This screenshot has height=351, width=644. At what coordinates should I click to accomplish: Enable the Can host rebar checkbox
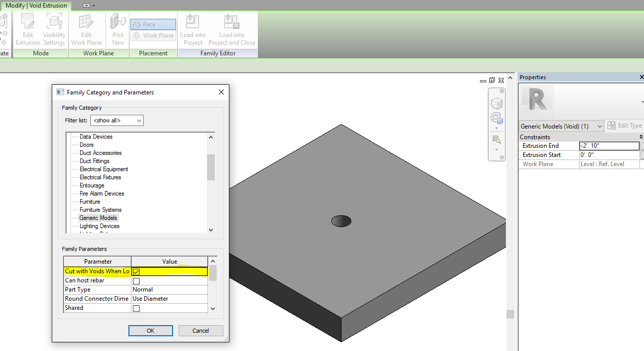click(135, 280)
